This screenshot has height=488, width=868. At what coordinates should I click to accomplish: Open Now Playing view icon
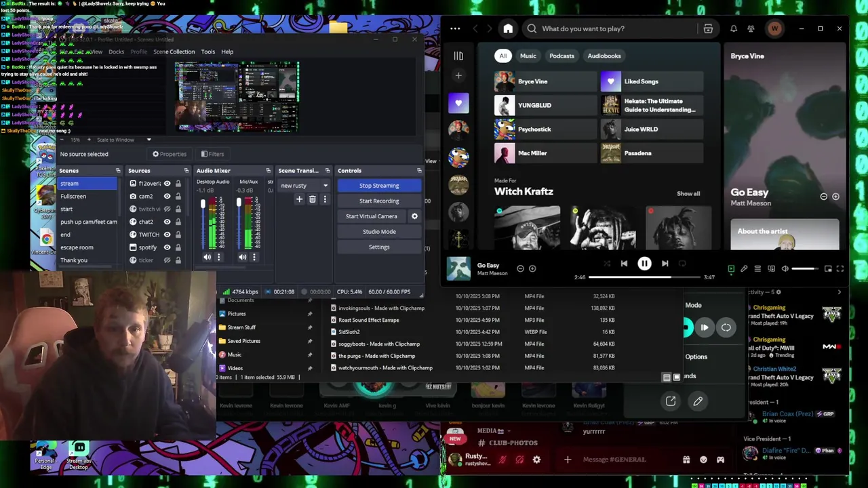(x=731, y=269)
